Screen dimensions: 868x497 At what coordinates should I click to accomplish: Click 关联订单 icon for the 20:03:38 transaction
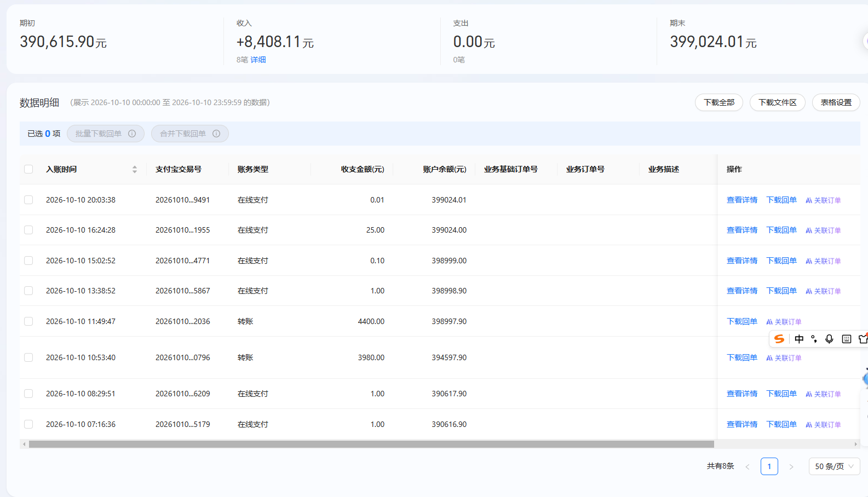[809, 200]
